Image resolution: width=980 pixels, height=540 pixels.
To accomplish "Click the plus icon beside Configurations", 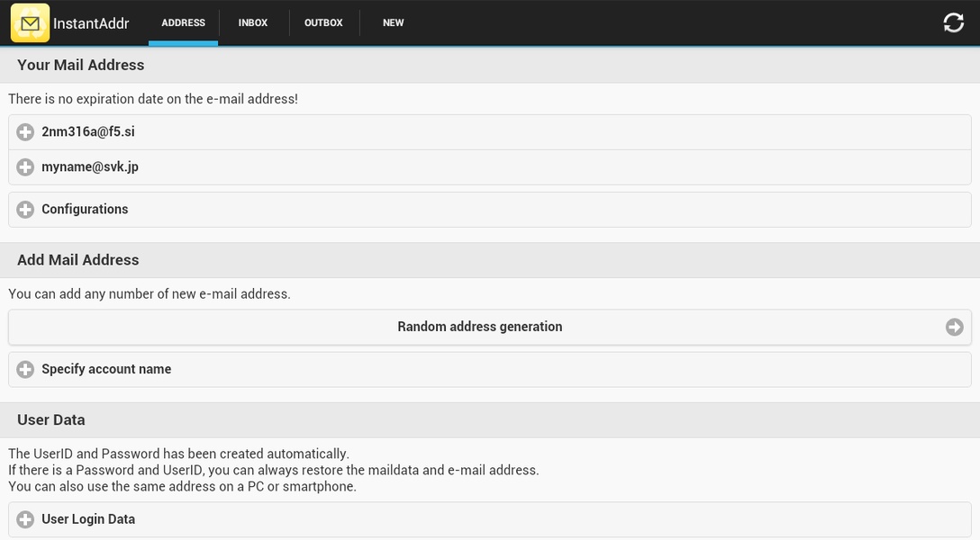I will [x=25, y=210].
